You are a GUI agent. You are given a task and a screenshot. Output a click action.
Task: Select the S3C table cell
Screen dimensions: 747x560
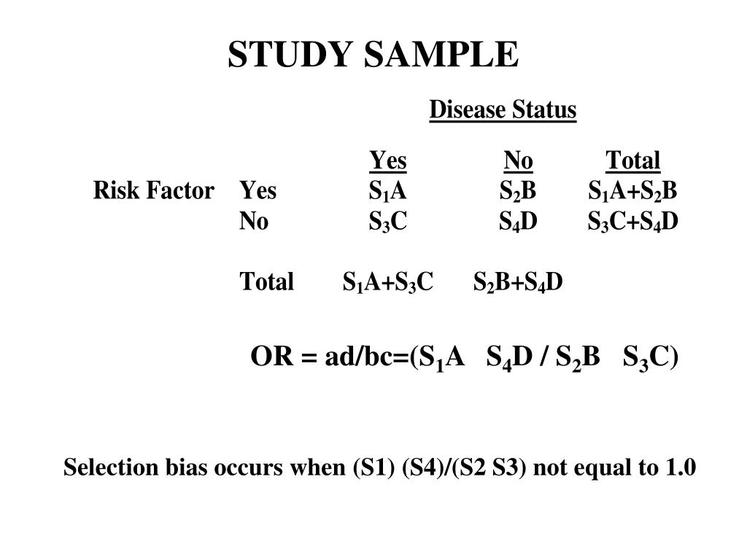pyautogui.click(x=388, y=222)
